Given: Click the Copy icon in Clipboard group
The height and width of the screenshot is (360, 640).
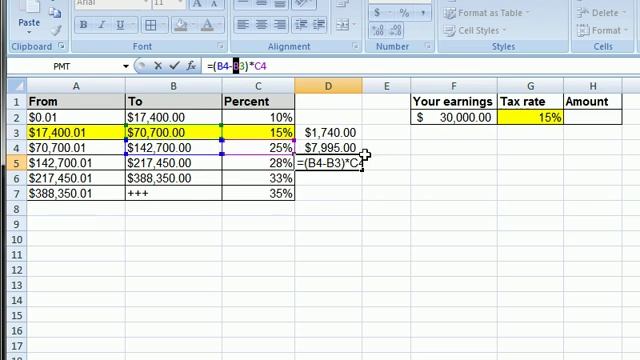Looking at the screenshot, I should tap(55, 13).
